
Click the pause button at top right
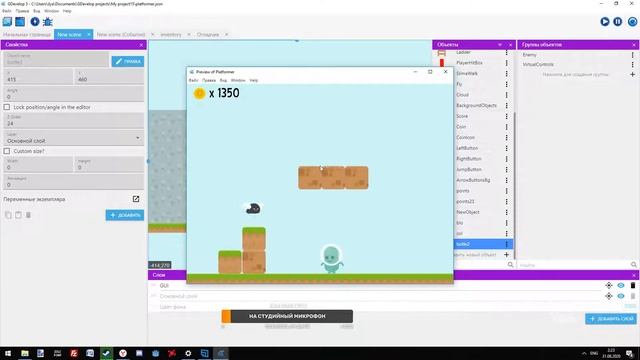[618, 22]
